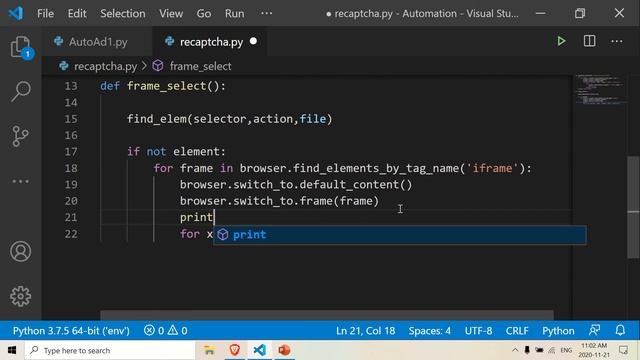Image resolution: width=640 pixels, height=360 pixels.
Task: Click the code minimap preview
Action: coord(600,89)
